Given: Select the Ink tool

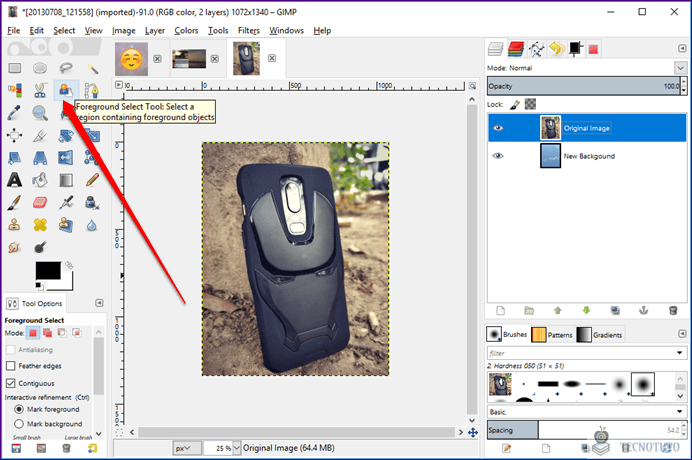Looking at the screenshot, I should click(x=92, y=203).
